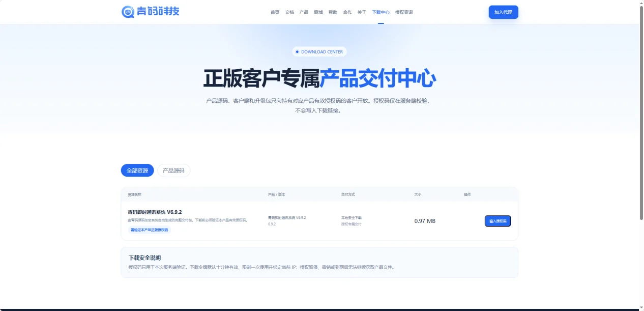644x311 pixels.
Task: Click the 大小 column header
Action: tap(418, 194)
